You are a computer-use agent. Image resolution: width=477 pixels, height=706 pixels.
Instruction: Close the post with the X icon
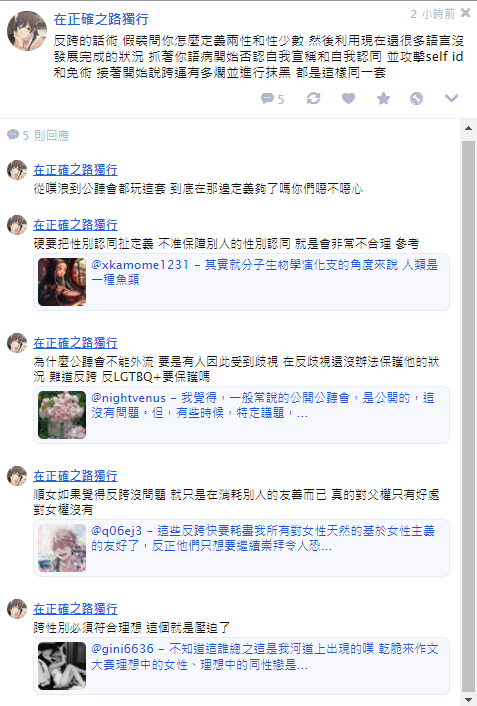pos(465,13)
